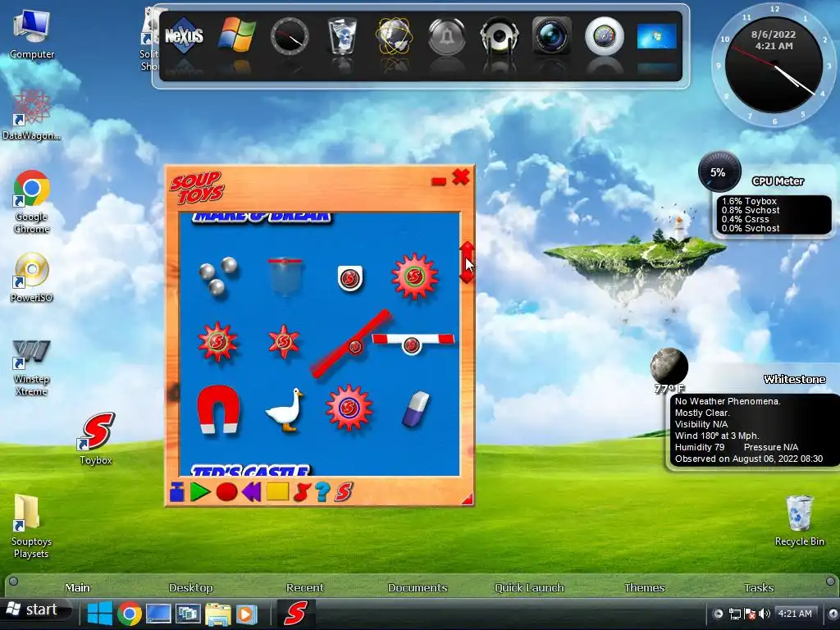
Task: Open the Documents shelf tab
Action: [x=418, y=587]
